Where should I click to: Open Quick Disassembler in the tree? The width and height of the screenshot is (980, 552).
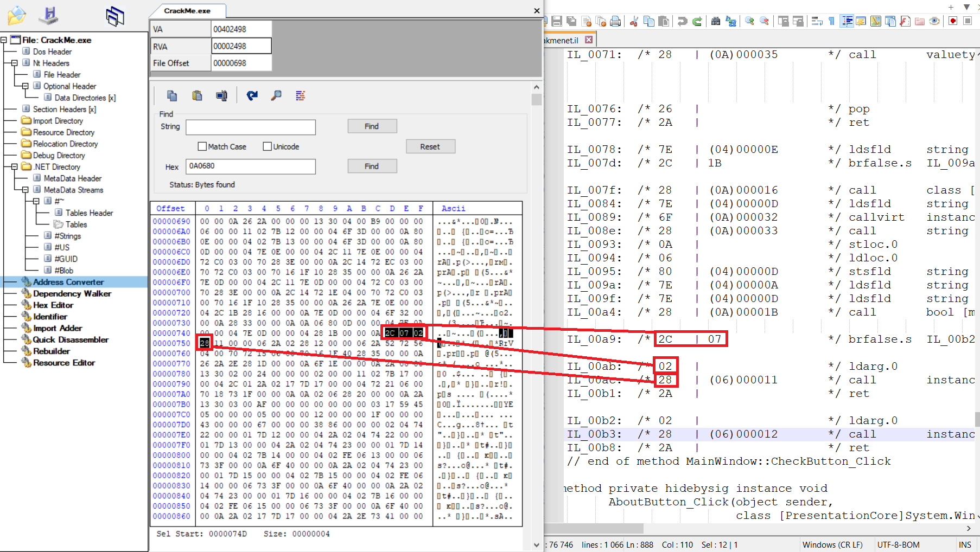tap(71, 339)
